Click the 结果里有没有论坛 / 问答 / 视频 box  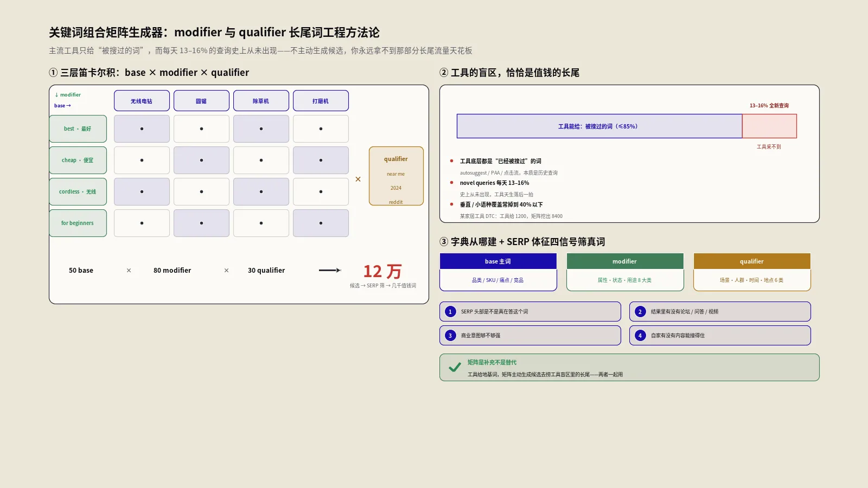720,312
